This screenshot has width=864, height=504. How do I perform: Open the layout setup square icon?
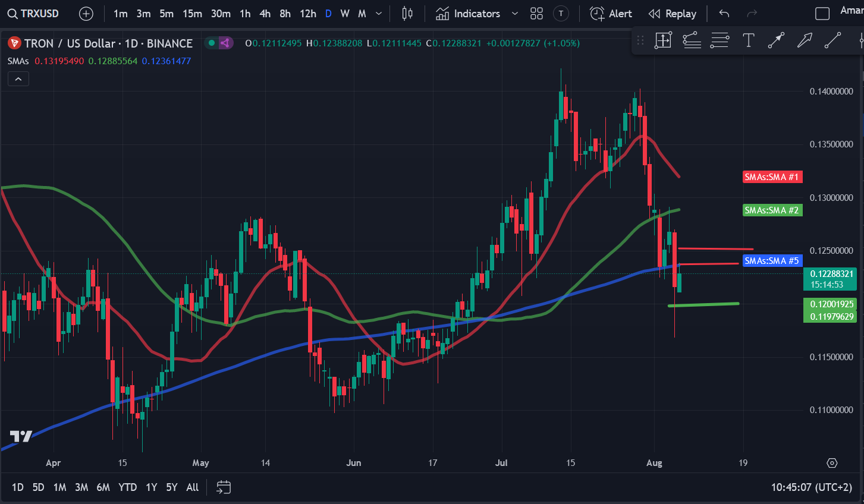pos(822,14)
